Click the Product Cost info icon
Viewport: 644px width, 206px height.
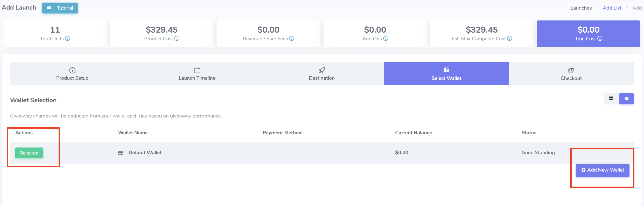click(177, 39)
